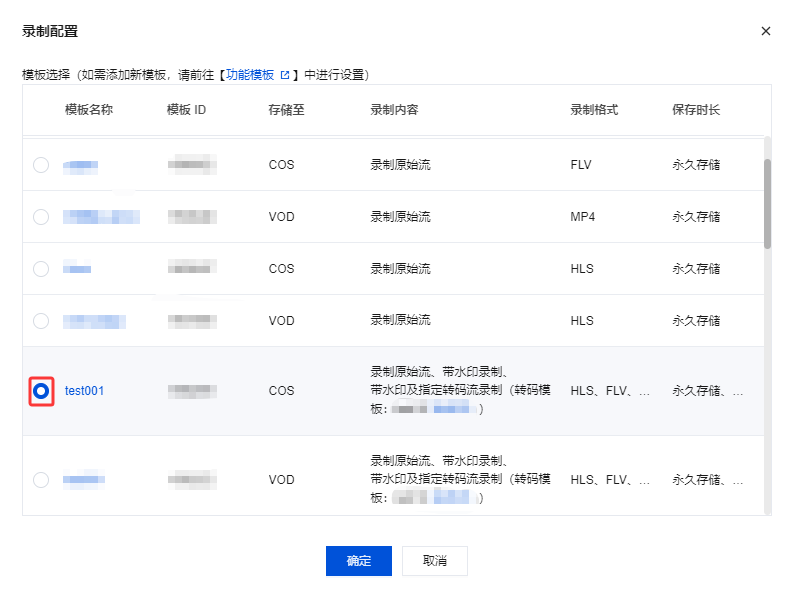Click the 取消 cancel button

click(435, 561)
